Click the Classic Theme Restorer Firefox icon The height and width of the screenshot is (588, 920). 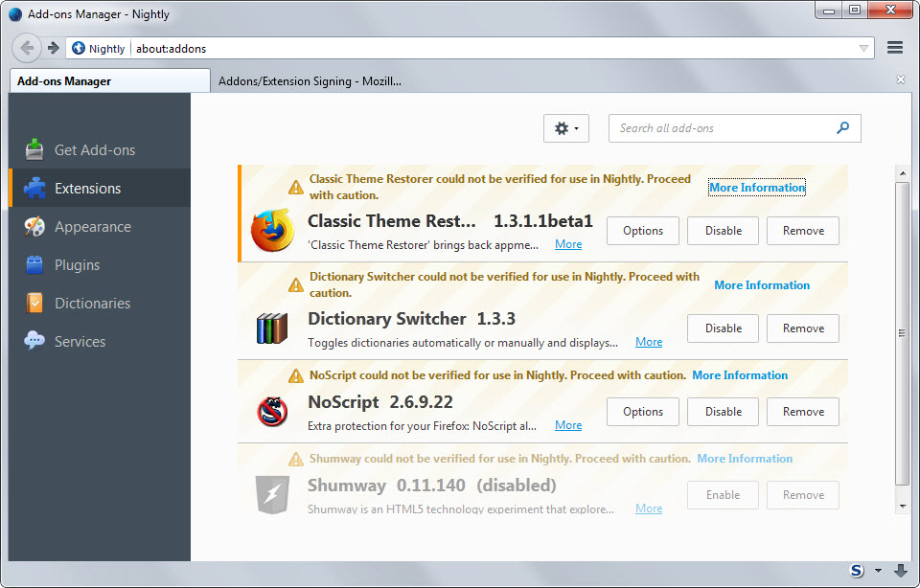click(x=272, y=231)
